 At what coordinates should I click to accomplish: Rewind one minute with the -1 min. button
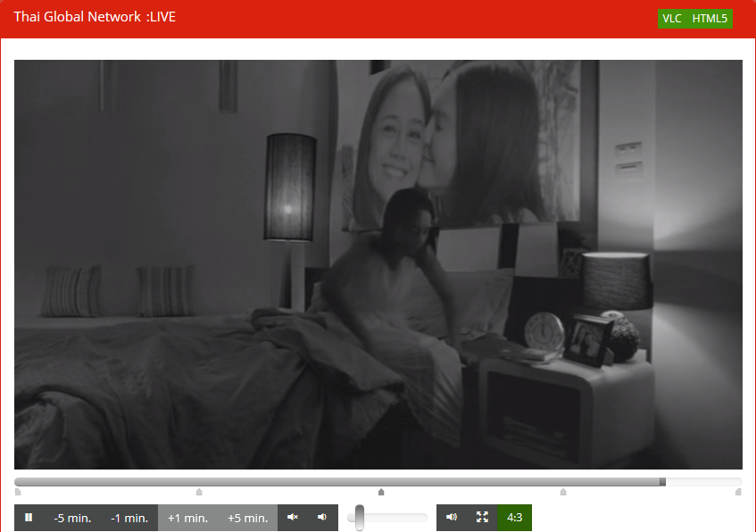(x=129, y=518)
